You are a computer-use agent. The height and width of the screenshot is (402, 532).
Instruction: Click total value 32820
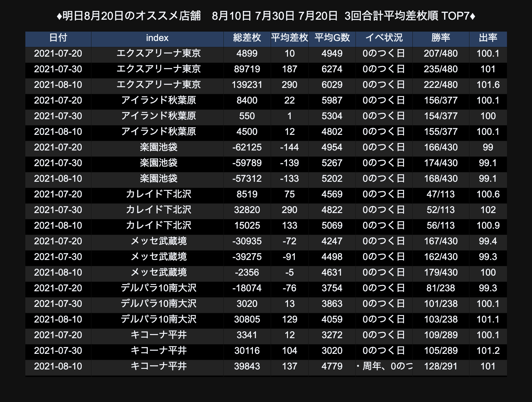247,210
